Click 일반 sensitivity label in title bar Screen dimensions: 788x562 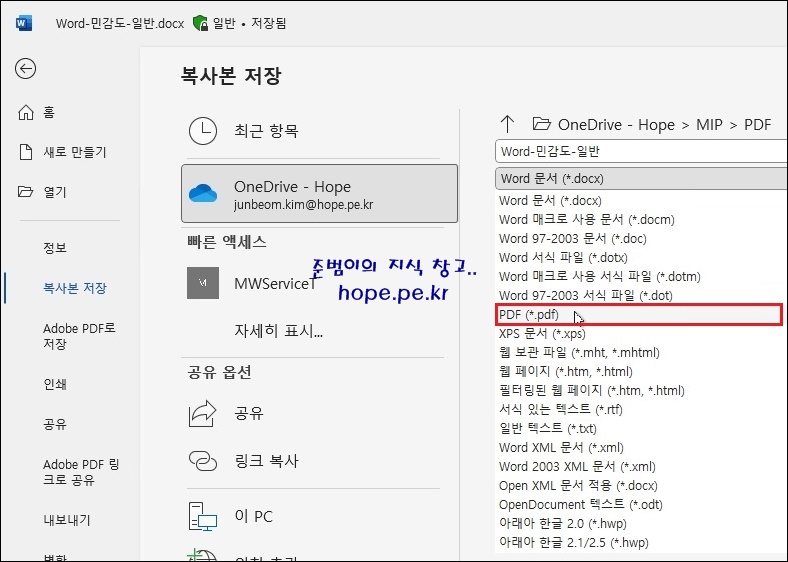coord(224,23)
